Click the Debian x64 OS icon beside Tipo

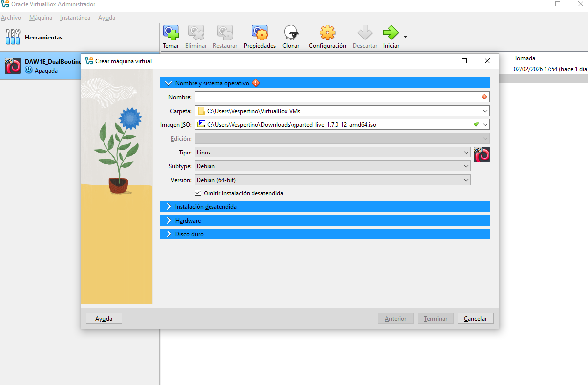point(481,154)
